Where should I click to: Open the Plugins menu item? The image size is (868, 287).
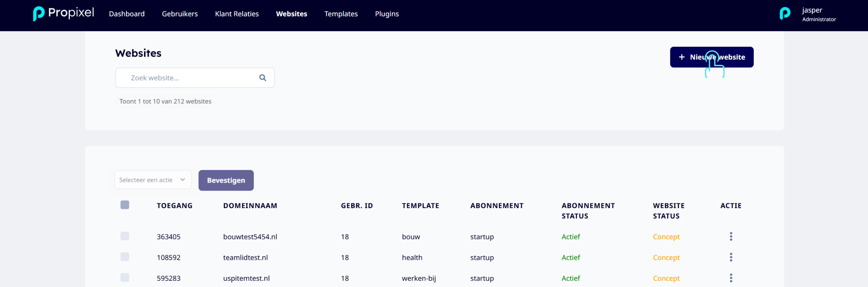(x=387, y=14)
